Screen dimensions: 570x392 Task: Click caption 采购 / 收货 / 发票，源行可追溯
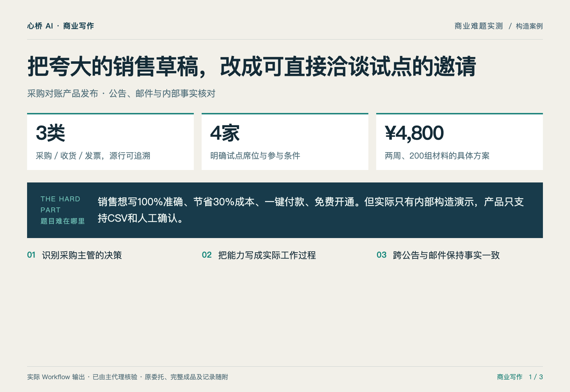click(93, 156)
